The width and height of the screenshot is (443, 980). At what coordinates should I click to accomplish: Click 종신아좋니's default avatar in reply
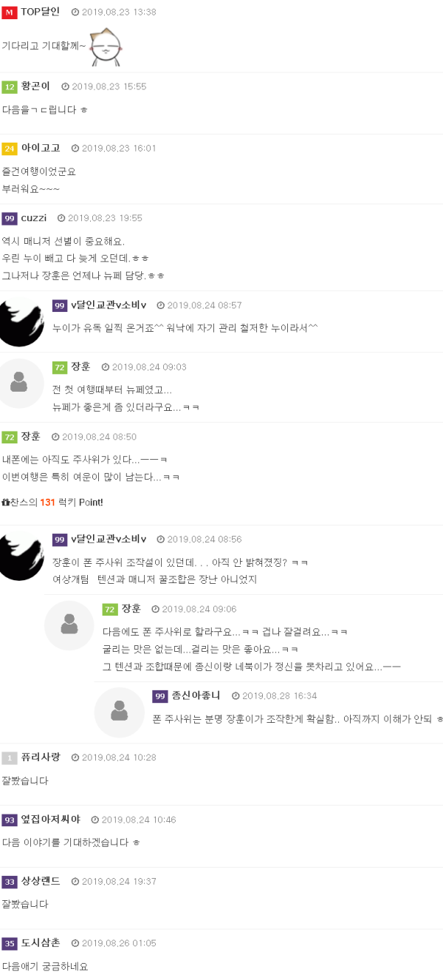point(120,712)
